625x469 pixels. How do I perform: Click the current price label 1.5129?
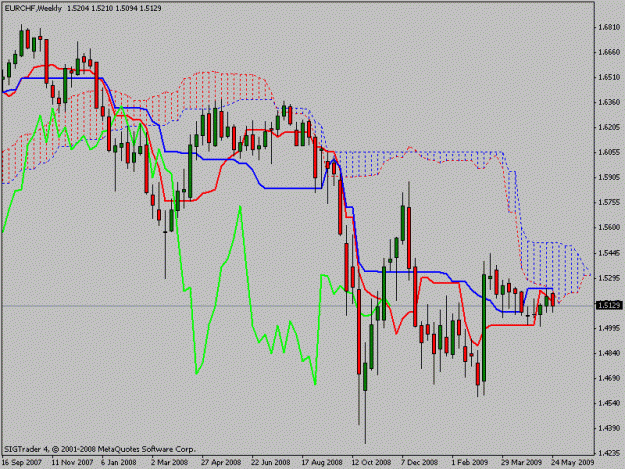point(609,306)
